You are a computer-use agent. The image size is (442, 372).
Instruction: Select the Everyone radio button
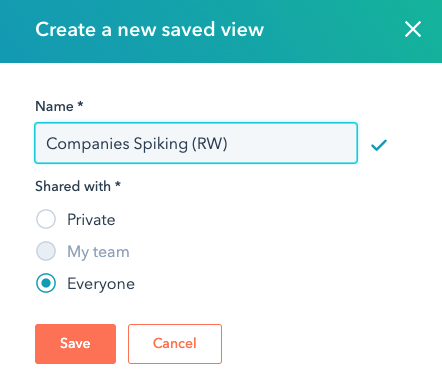tap(46, 283)
